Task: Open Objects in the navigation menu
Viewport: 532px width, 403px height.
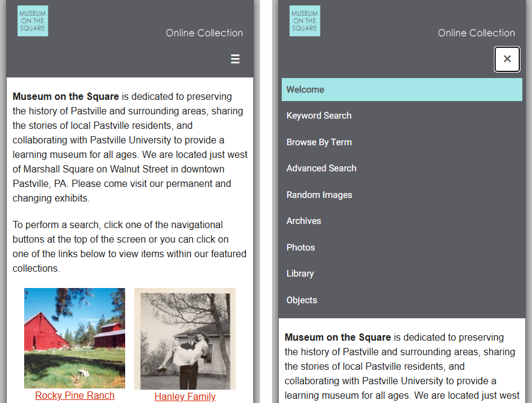Action: pyautogui.click(x=302, y=300)
